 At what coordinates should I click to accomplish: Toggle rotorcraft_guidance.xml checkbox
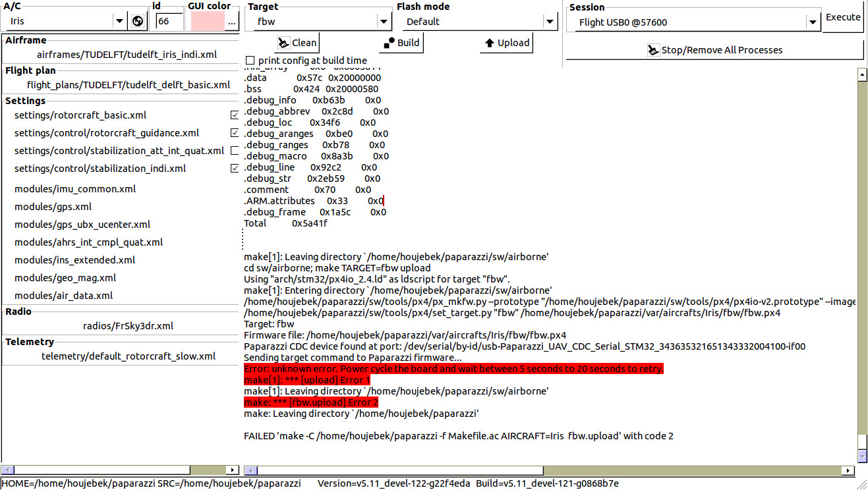click(x=235, y=133)
